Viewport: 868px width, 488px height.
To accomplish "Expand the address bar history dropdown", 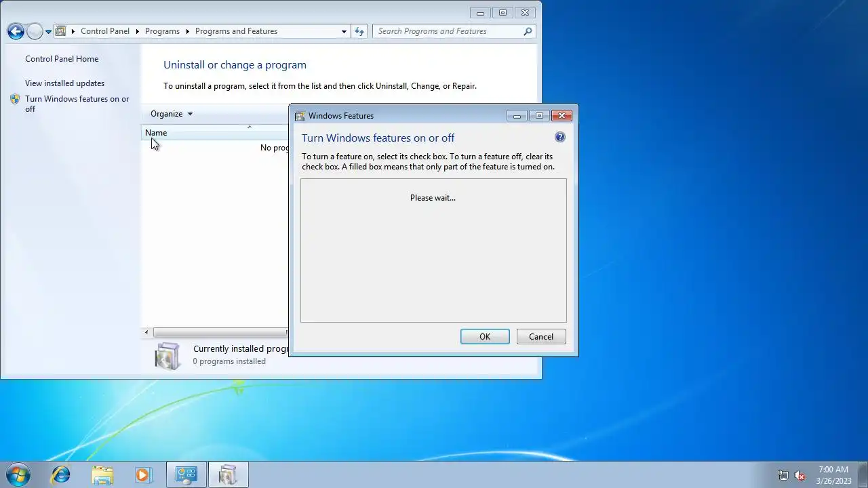I will tap(344, 31).
